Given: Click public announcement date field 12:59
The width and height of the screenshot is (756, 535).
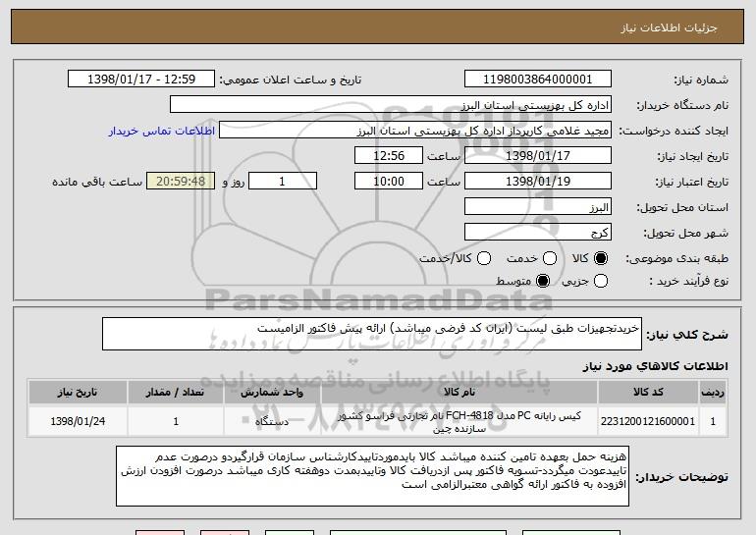Looking at the screenshot, I should tap(141, 80).
